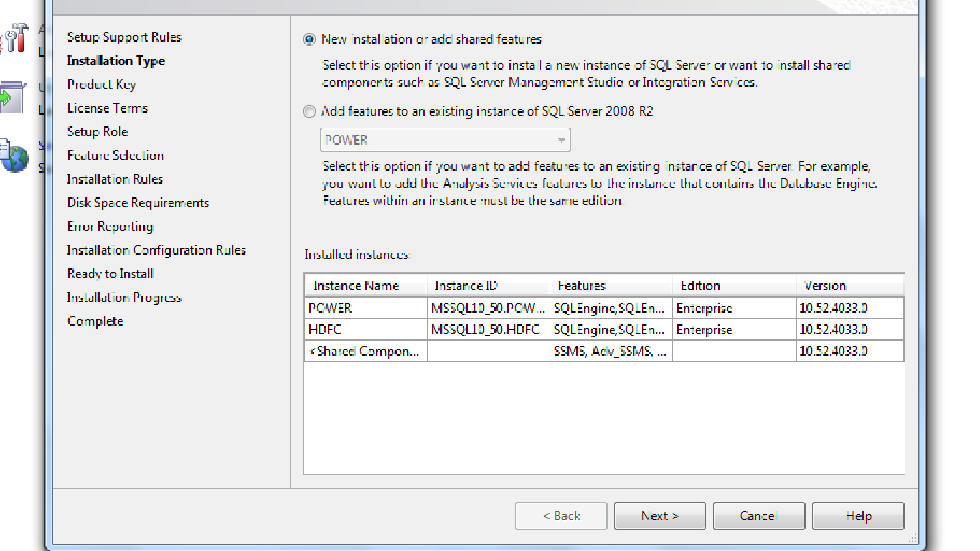Click the green arrow icon in background window
This screenshot has width=980, height=551.
(12, 98)
